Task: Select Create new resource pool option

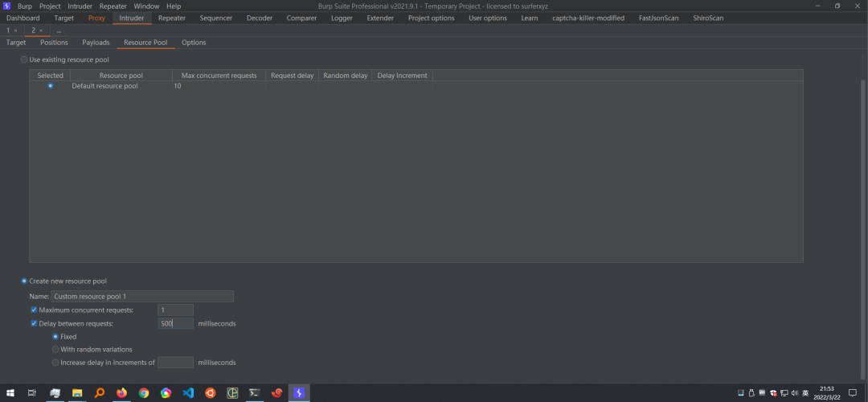Action: click(24, 281)
